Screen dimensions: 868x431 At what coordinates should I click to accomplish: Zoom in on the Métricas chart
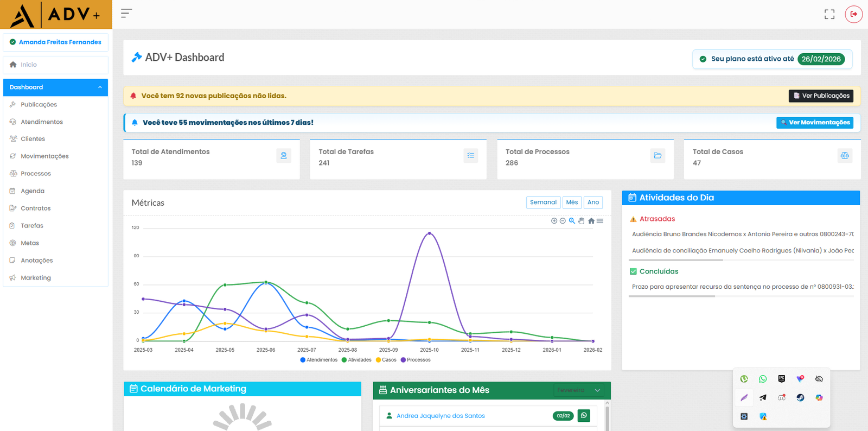point(554,221)
